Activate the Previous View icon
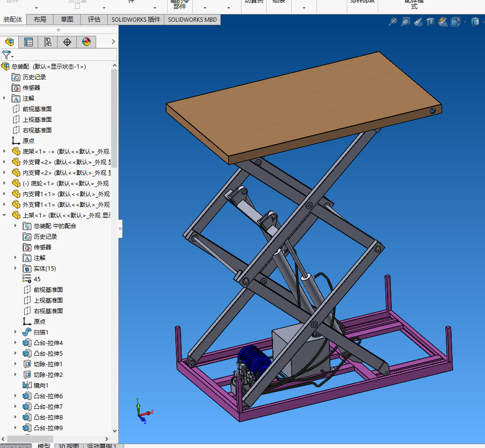This screenshot has height=448, width=485. (x=418, y=22)
